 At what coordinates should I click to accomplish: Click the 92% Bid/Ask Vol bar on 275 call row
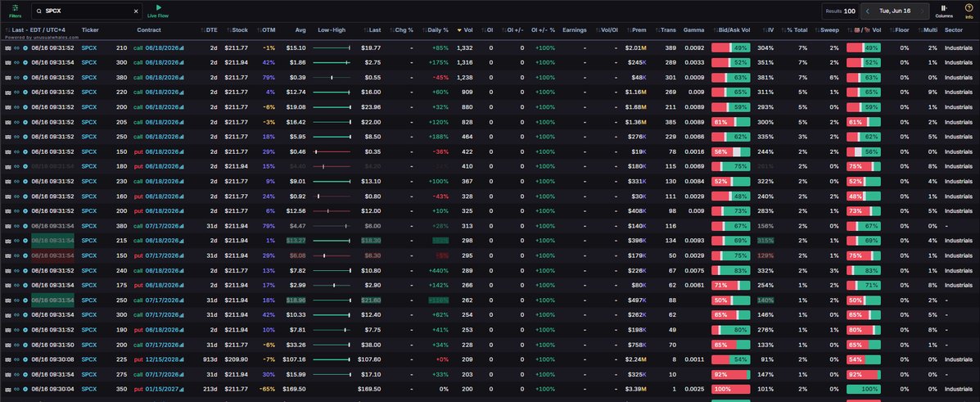730,374
